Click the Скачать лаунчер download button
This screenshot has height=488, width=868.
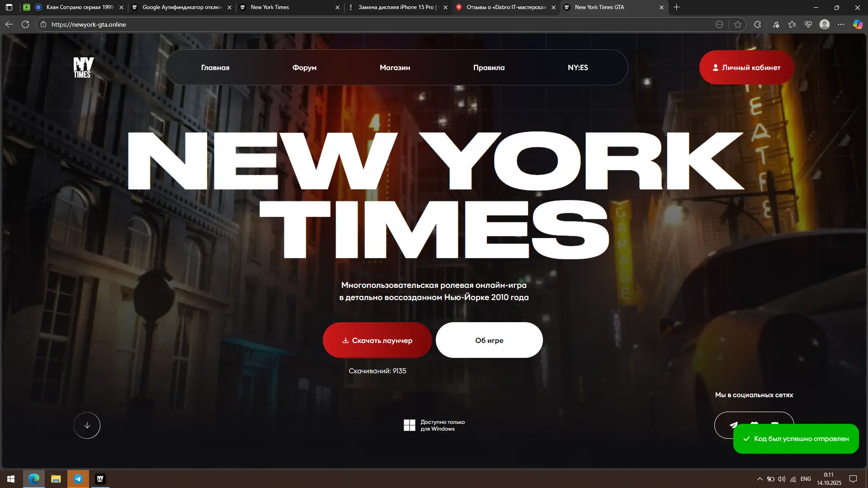coord(377,340)
